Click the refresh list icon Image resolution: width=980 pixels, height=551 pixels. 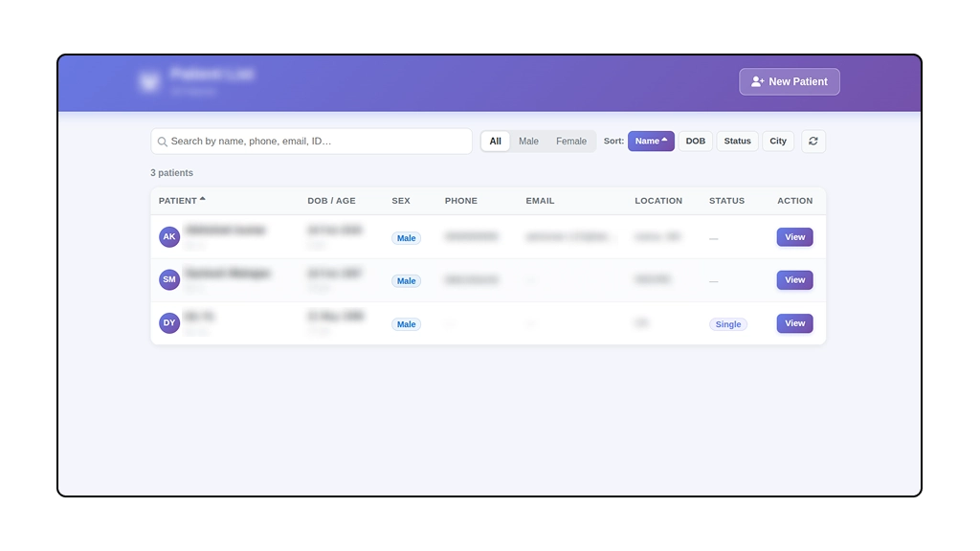(x=813, y=142)
